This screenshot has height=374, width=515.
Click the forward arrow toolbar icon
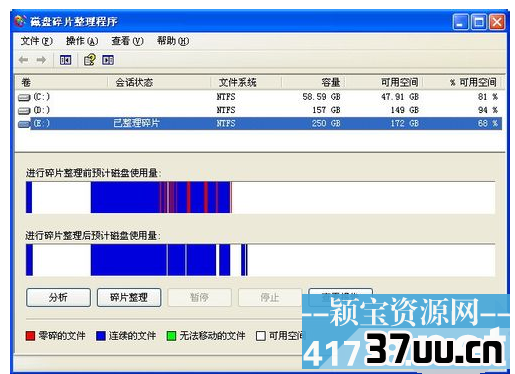click(41, 60)
